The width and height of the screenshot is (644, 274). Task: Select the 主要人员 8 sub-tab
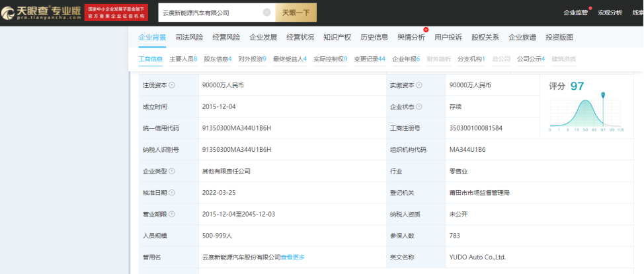[x=183, y=59]
